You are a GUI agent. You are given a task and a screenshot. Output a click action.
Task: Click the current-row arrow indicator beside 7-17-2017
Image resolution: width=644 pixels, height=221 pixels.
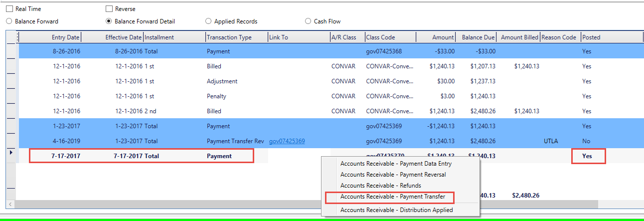(11, 152)
